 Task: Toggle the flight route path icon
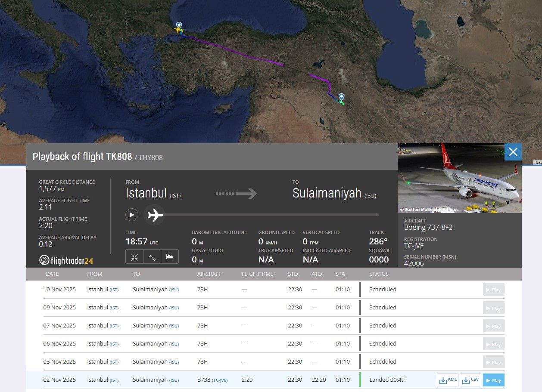152,257
